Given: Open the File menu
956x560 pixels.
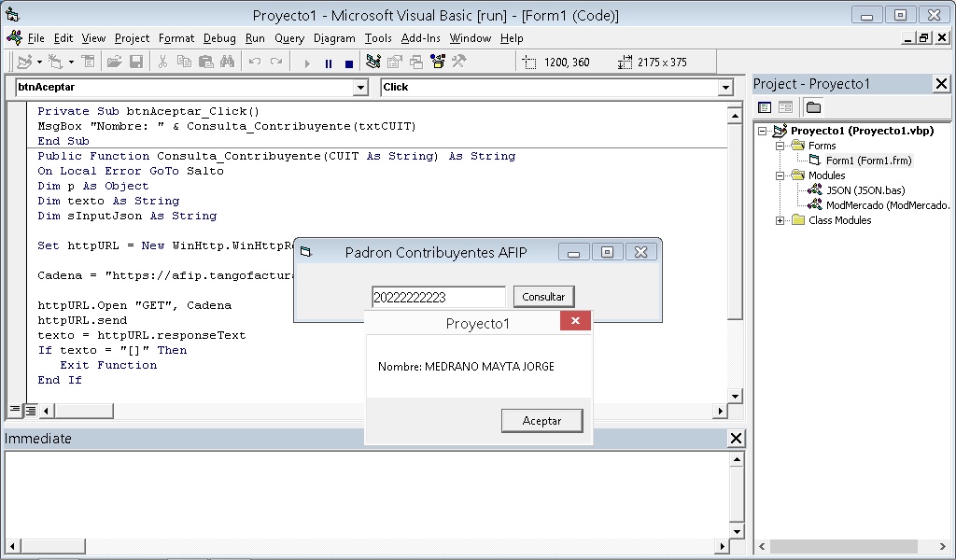Looking at the screenshot, I should 36,38.
